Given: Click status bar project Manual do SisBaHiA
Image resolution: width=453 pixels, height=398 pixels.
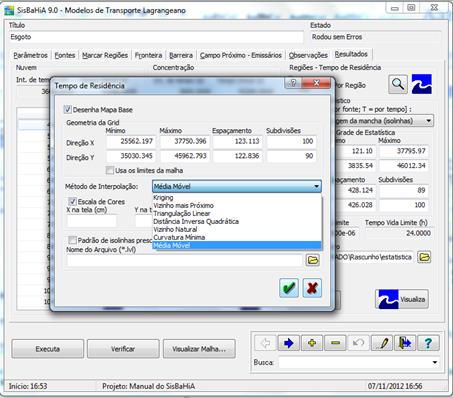Looking at the screenshot, I should click(148, 386).
